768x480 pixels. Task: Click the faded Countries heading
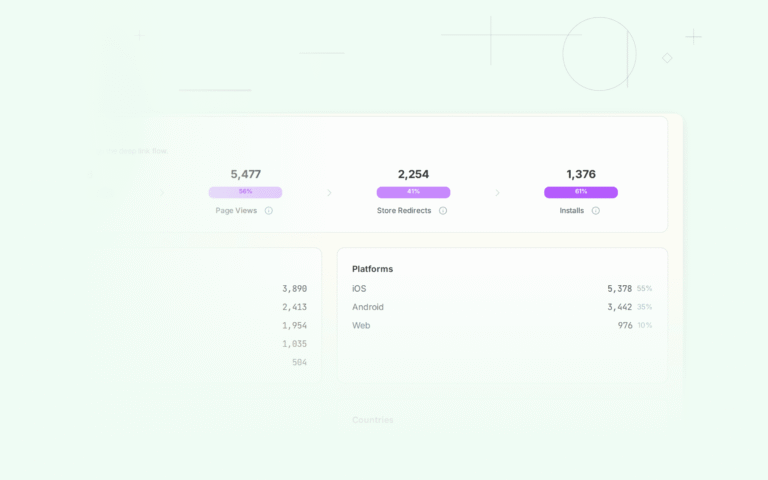coord(372,420)
